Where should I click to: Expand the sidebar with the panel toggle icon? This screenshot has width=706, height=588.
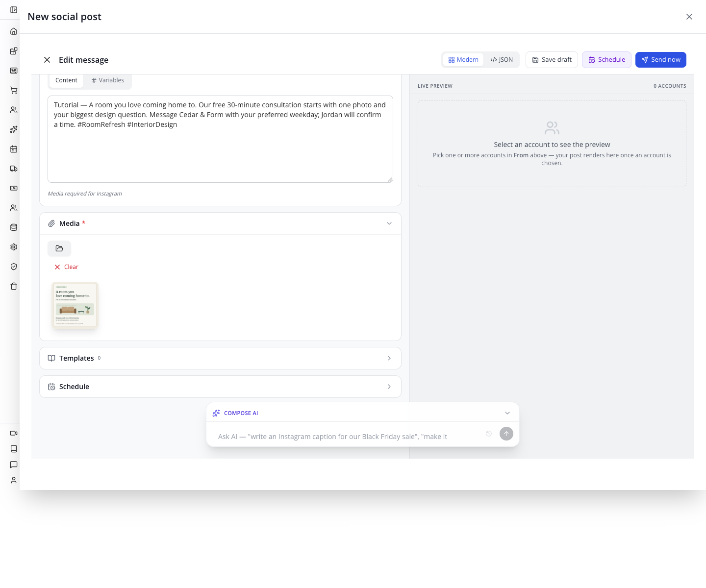point(14,10)
